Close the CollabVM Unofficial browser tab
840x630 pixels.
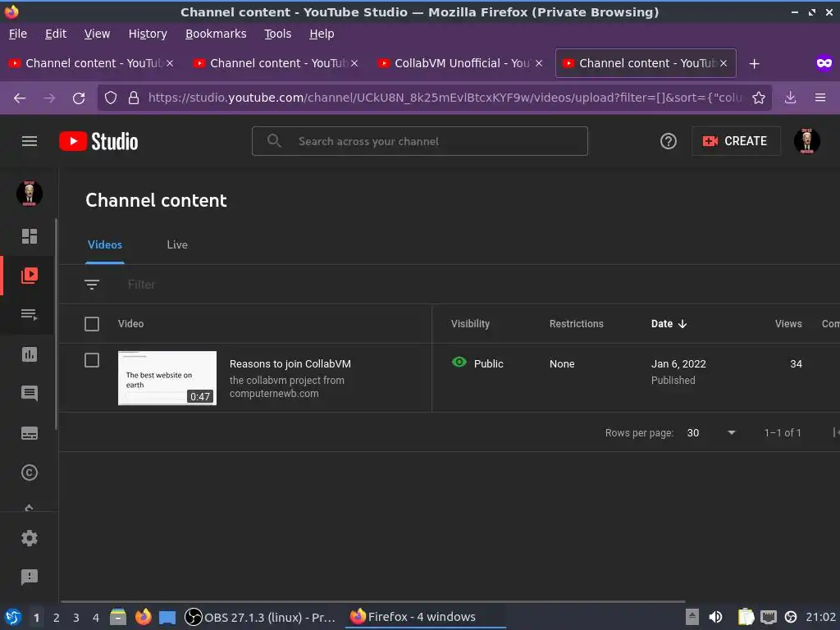tap(539, 63)
